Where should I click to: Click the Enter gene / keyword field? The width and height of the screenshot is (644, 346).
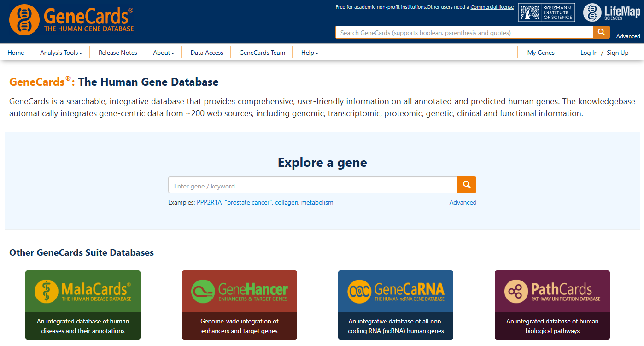coord(313,185)
